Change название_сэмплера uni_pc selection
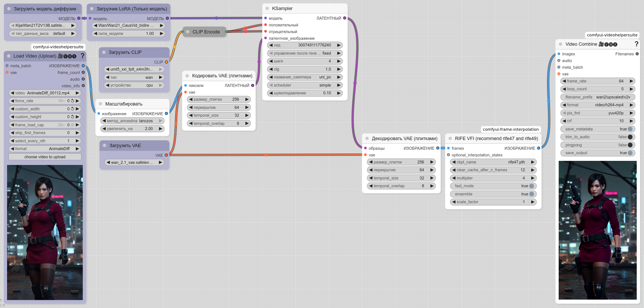The width and height of the screenshot is (644, 308). tap(305, 77)
